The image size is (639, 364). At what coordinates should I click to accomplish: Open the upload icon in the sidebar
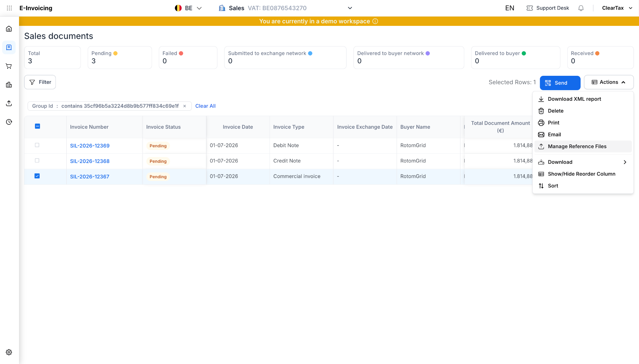pos(9,103)
